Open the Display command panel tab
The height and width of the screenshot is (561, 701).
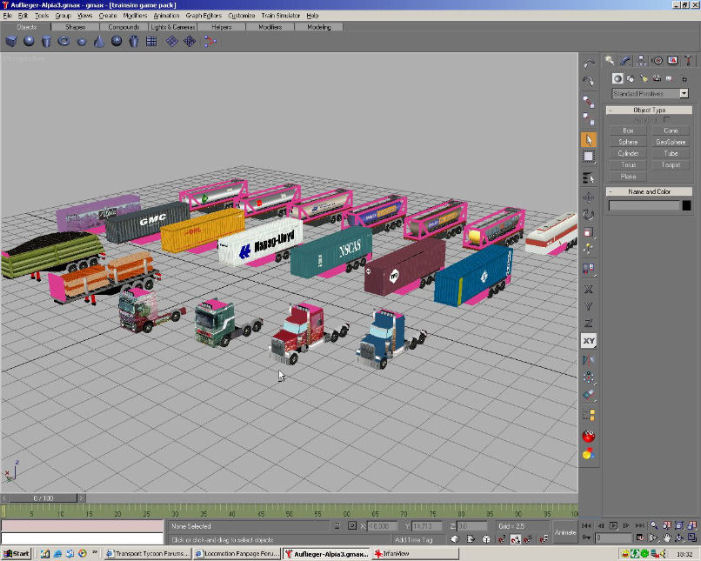(673, 60)
